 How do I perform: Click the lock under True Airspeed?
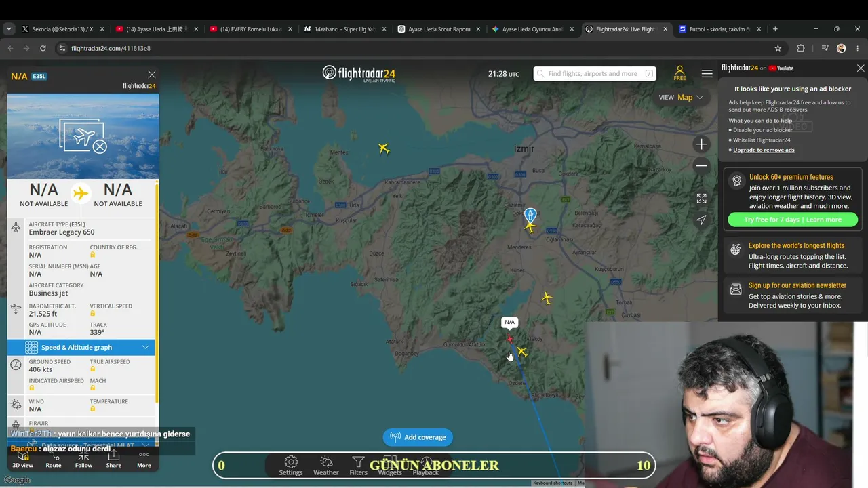click(93, 369)
